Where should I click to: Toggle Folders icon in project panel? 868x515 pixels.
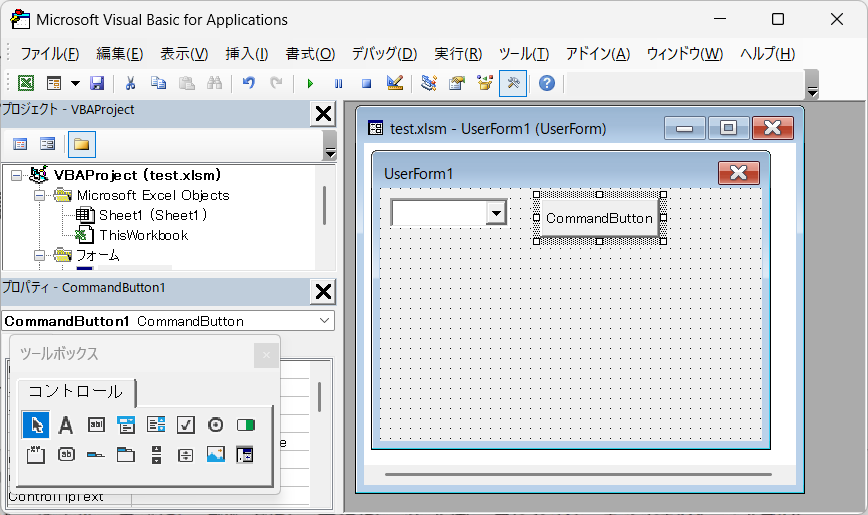tap(81, 145)
